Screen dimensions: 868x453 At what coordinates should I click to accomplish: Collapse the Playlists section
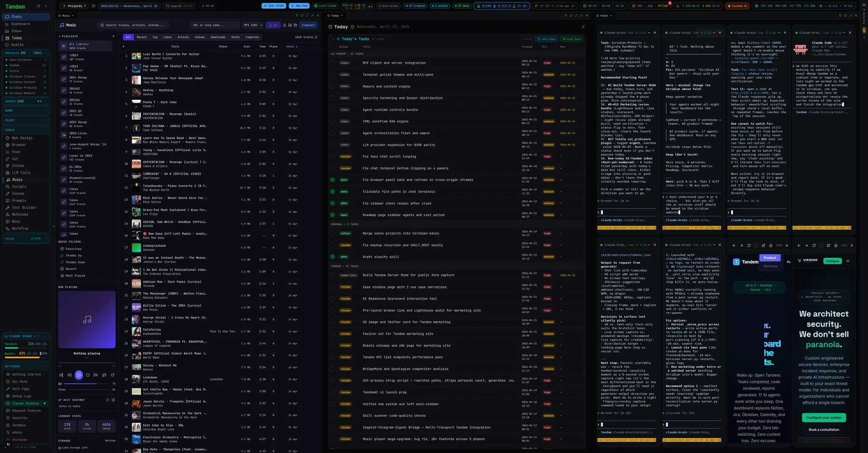(x=69, y=36)
